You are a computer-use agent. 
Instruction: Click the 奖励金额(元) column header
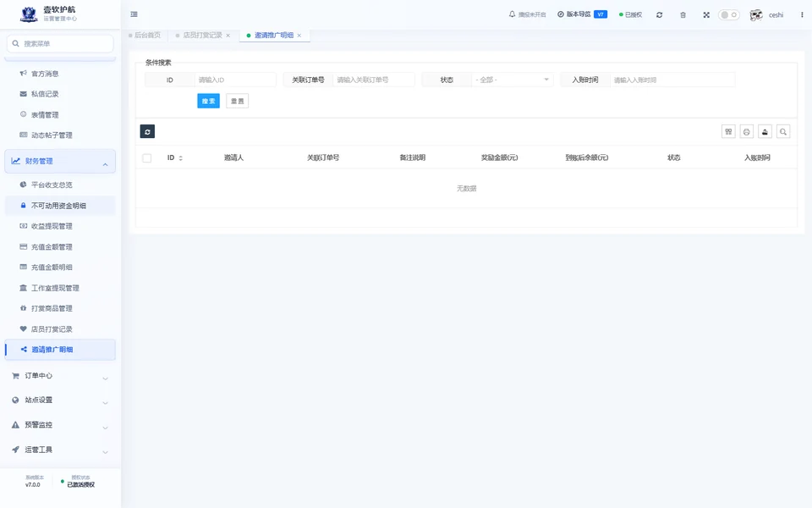tap(499, 157)
